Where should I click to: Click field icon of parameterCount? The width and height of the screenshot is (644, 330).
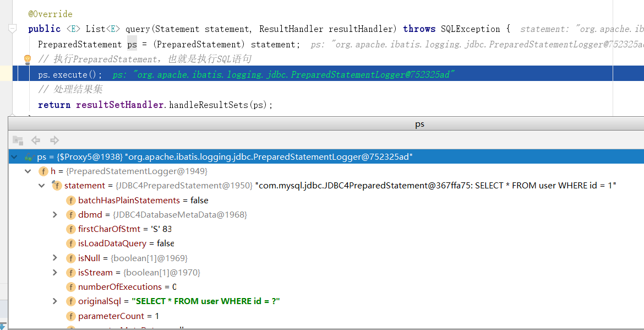click(71, 316)
